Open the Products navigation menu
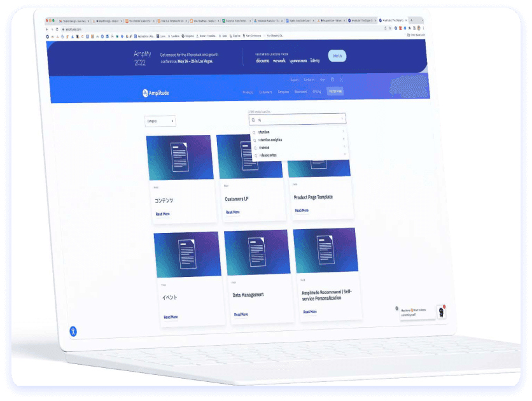Image resolution: width=532 pixels, height=401 pixels. [x=248, y=92]
